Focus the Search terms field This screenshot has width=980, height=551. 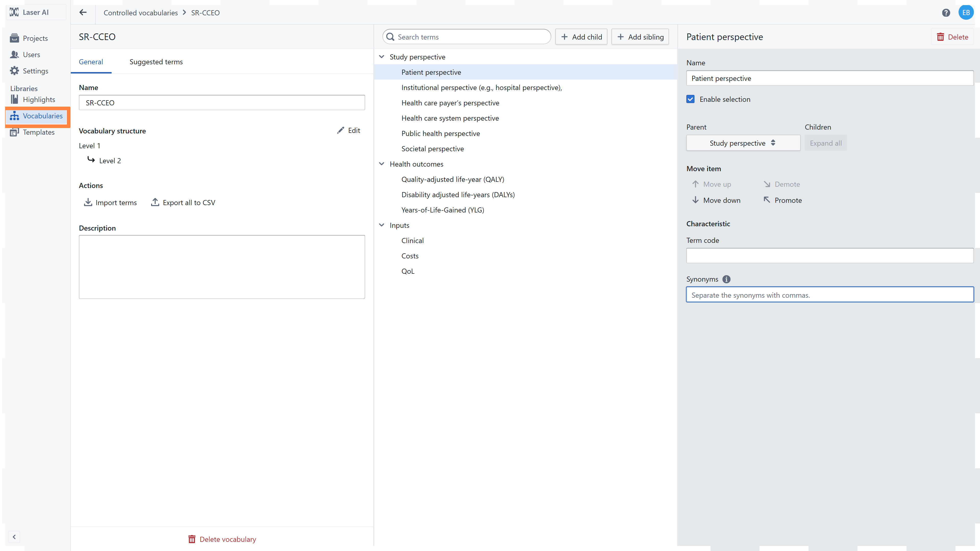[472, 37]
